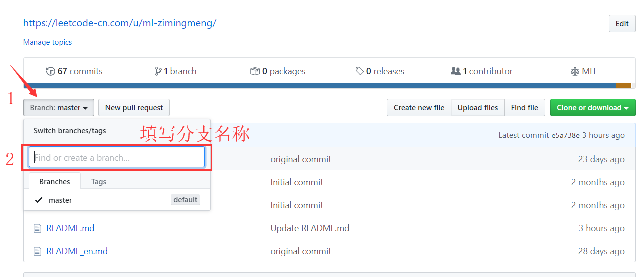Click the packages box icon
This screenshot has width=644, height=277.
point(255,71)
